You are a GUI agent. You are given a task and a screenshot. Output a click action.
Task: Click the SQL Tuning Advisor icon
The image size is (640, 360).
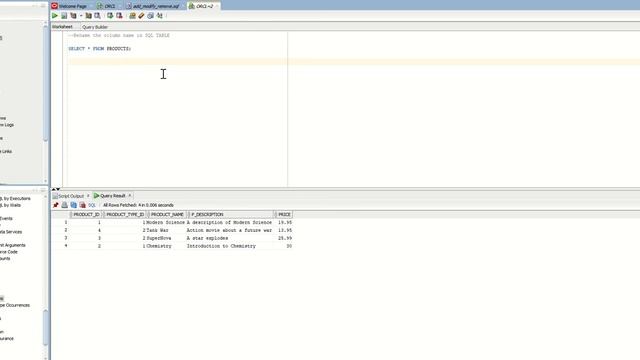[98, 16]
